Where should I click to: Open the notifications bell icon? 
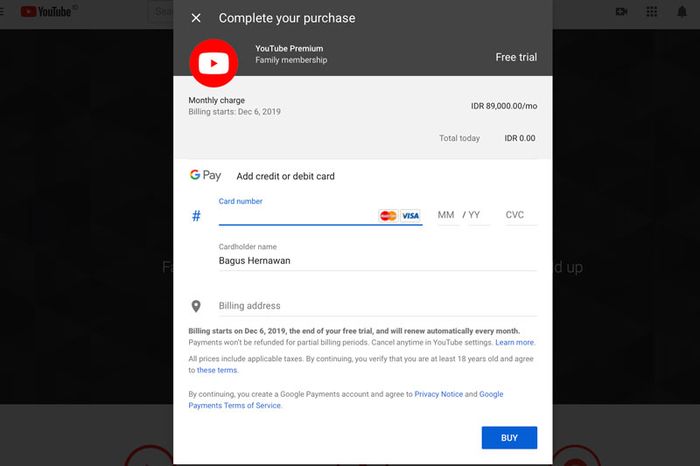[x=682, y=12]
